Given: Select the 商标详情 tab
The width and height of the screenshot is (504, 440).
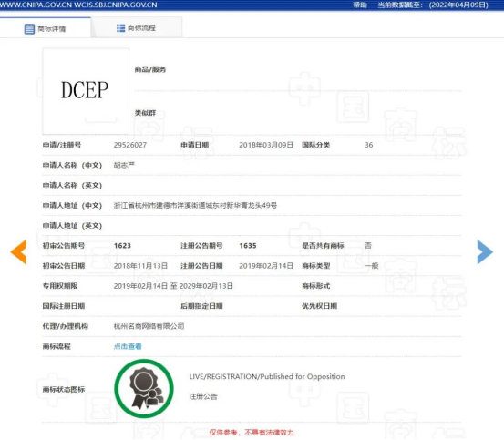Looking at the screenshot, I should [x=46, y=28].
